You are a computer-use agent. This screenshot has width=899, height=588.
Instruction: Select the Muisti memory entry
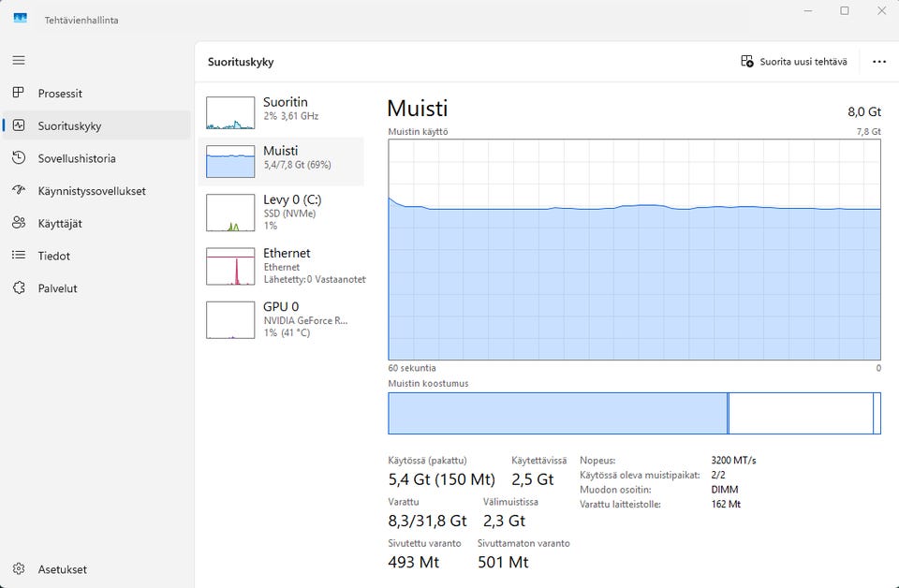281,157
